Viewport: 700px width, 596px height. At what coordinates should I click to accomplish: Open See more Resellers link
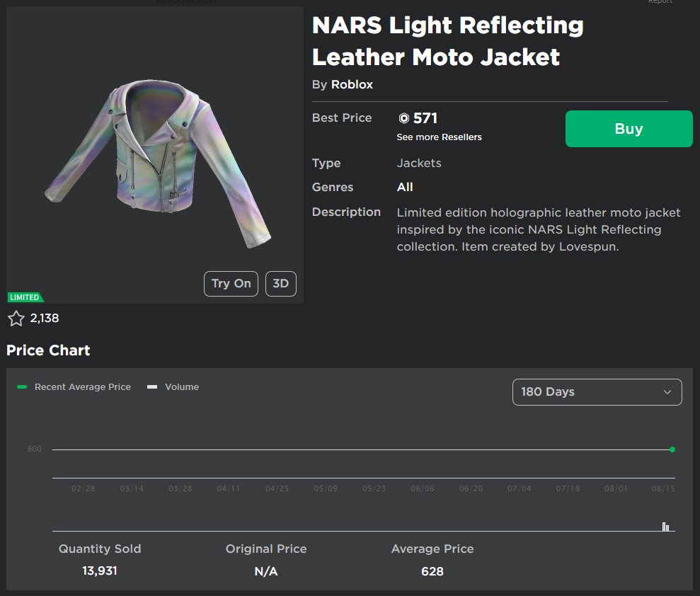point(439,137)
